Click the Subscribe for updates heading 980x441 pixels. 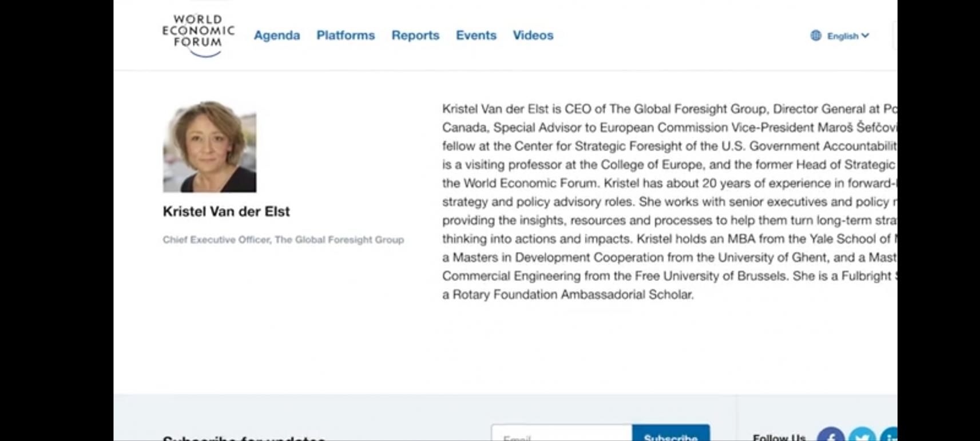244,438
